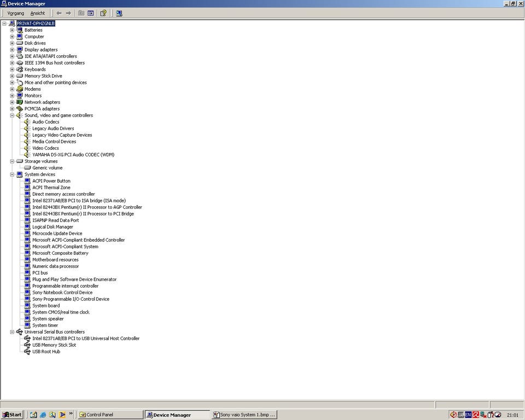Select the System speaker device
The image size is (525, 420).
(48, 319)
